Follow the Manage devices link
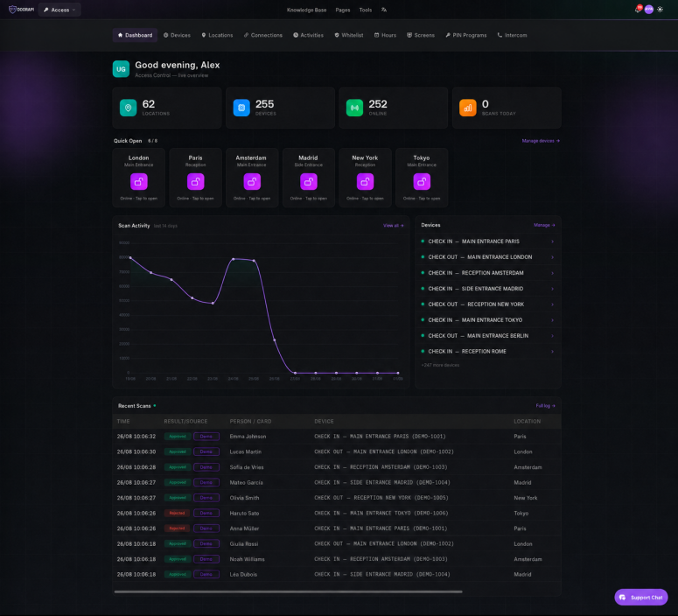678x616 pixels. [541, 141]
